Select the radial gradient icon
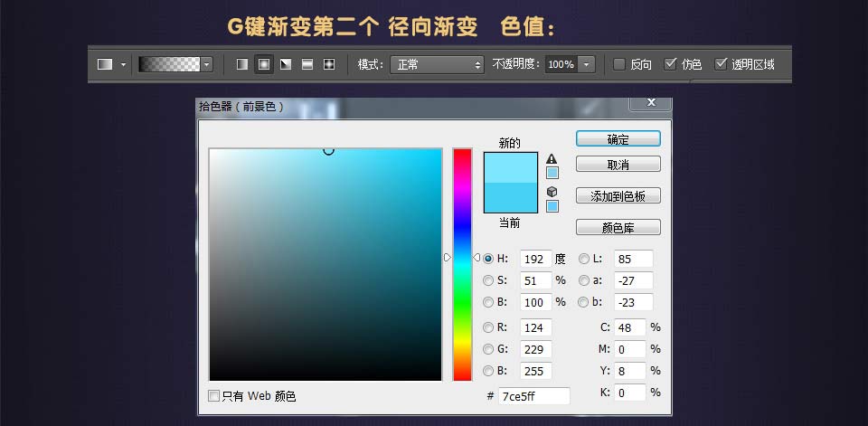The width and height of the screenshot is (868, 426). pyautogui.click(x=263, y=64)
